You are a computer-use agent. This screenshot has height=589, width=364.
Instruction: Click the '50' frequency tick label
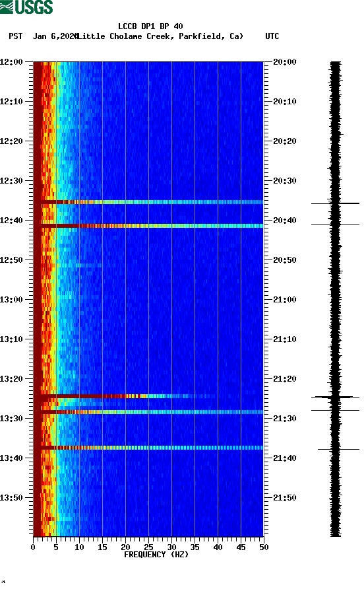coord(264,547)
